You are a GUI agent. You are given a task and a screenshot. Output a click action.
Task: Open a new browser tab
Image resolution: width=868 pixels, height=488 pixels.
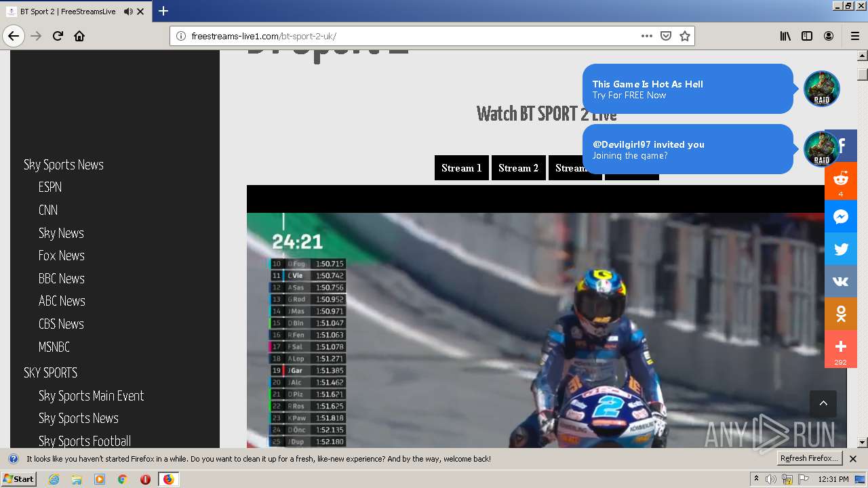point(163,11)
